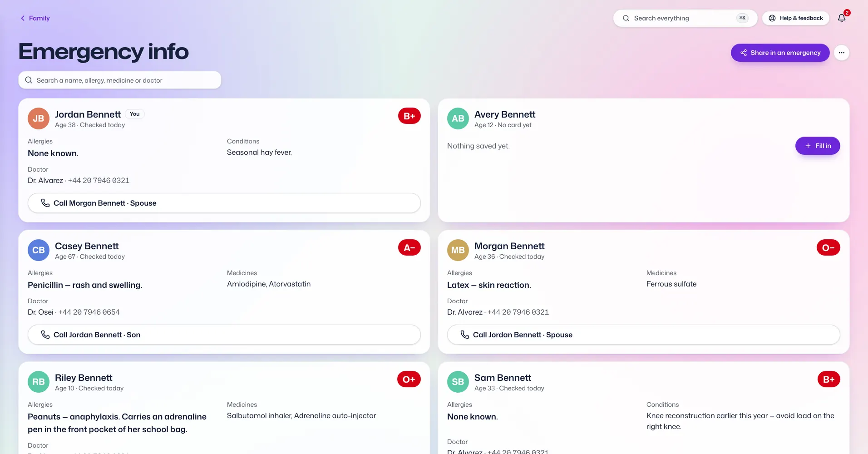
Task: Click Casey Bennett's A− blood type badge
Action: (409, 247)
